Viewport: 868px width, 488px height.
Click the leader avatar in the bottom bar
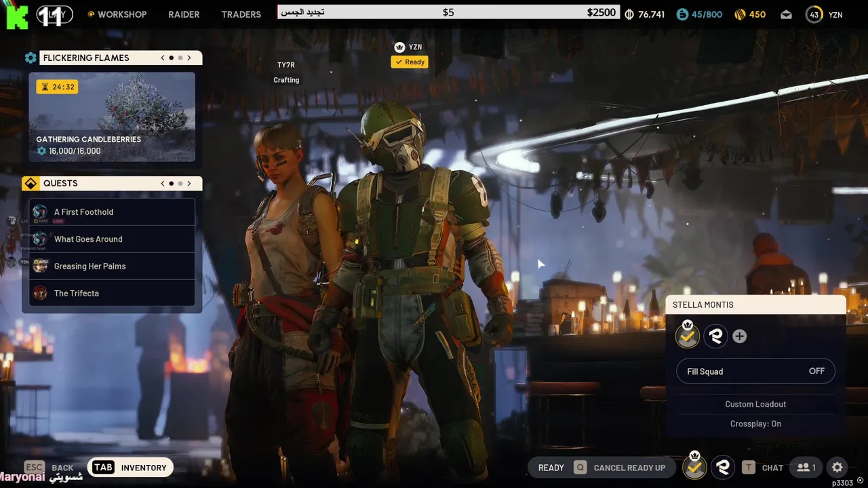point(694,467)
